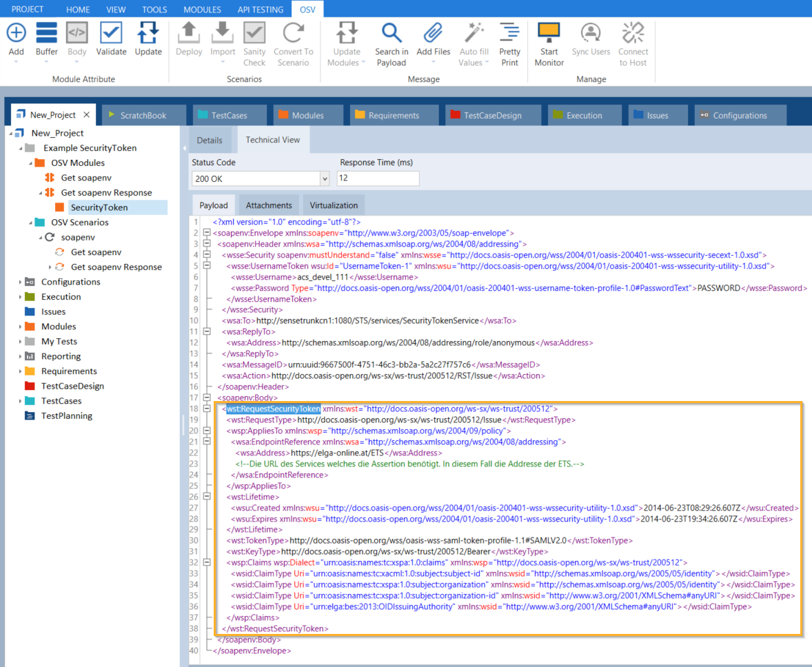Open the Attachments tab
Viewport: 812px width, 667px height.
click(x=269, y=205)
